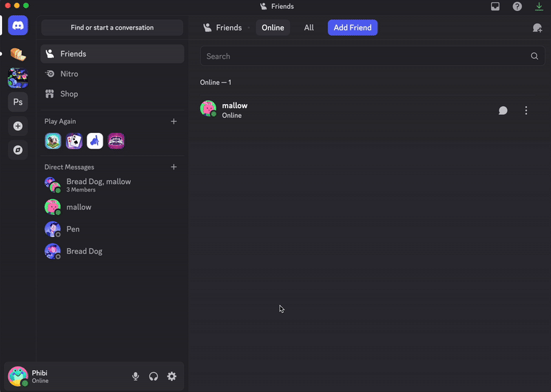Click Add a Server plus icon

pyautogui.click(x=18, y=126)
